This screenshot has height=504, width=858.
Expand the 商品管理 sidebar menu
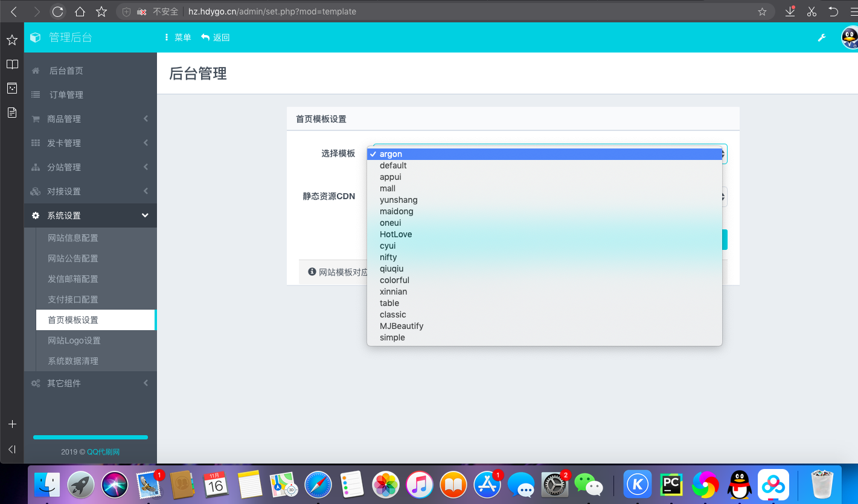click(x=91, y=119)
